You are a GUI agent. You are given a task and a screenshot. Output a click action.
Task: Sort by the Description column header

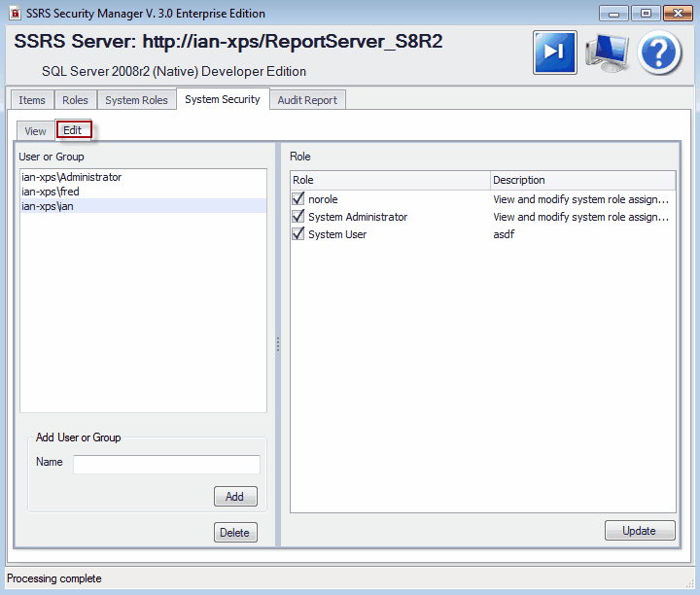[582, 180]
